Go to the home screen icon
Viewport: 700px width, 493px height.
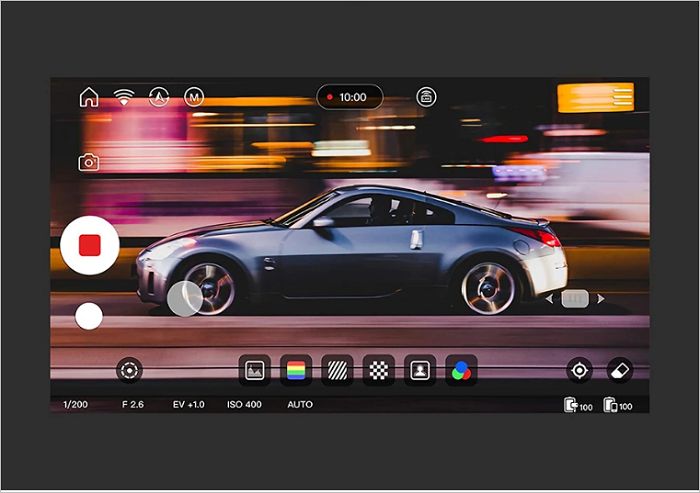pyautogui.click(x=89, y=97)
